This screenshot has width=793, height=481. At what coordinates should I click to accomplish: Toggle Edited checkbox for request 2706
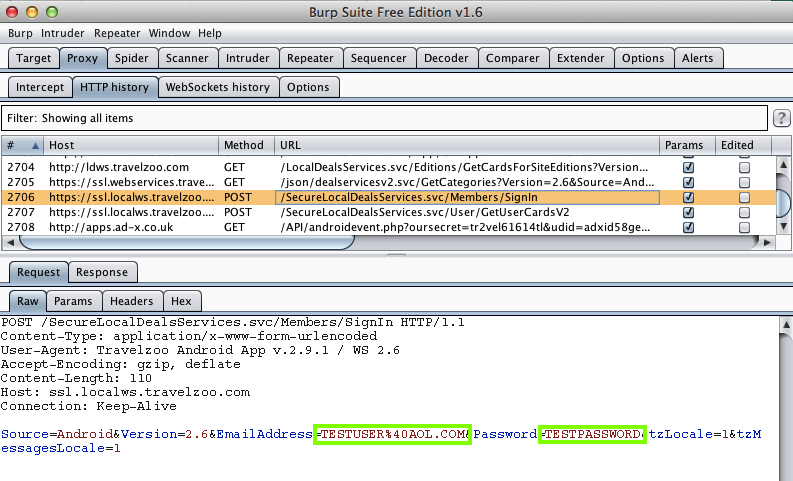pyautogui.click(x=744, y=197)
